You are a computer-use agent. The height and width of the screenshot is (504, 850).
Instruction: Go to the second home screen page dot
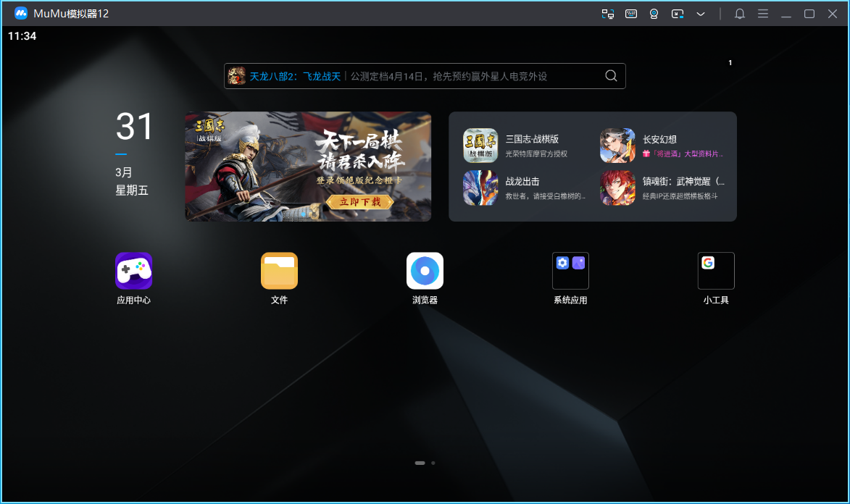click(x=433, y=463)
